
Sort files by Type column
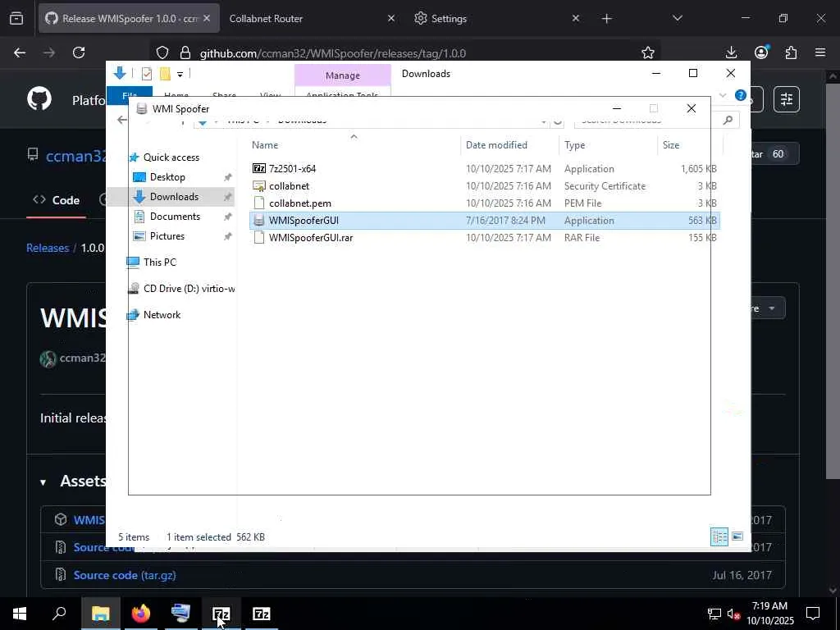(575, 145)
